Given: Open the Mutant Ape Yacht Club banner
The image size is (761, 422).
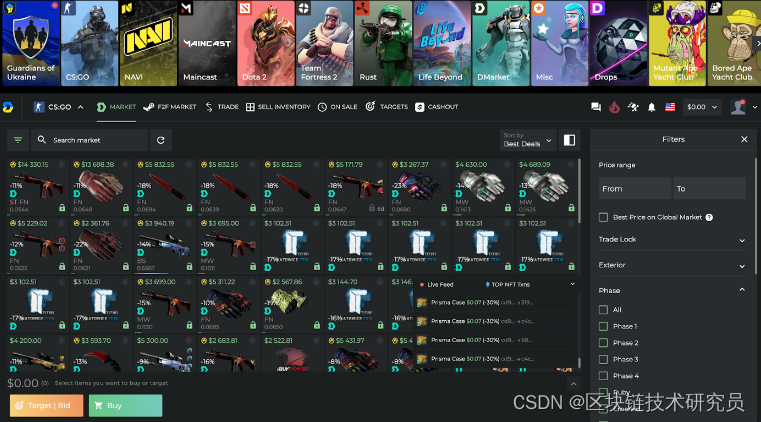Looking at the screenshot, I should 678,43.
